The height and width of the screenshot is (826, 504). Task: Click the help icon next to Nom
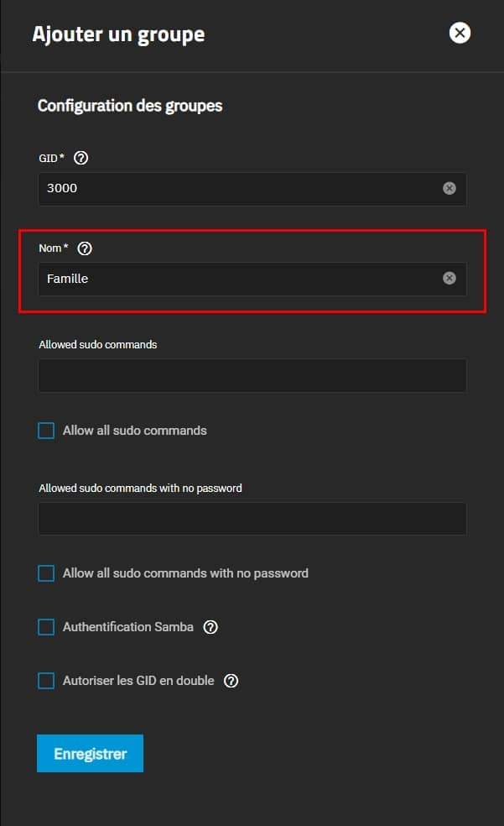tap(85, 248)
